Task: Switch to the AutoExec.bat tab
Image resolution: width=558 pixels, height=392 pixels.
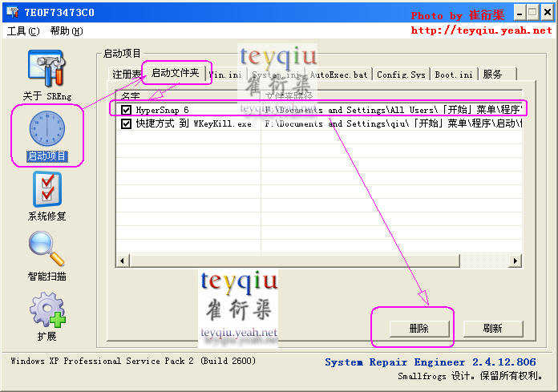Action: point(338,75)
